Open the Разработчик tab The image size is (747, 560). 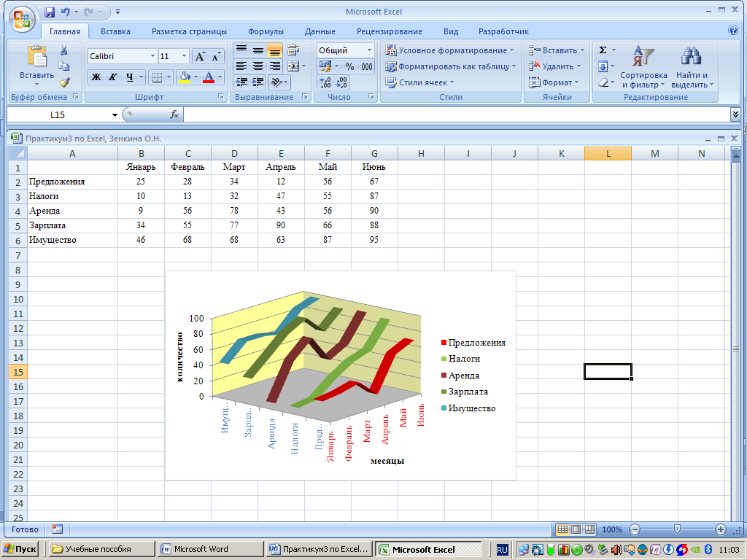tap(503, 31)
